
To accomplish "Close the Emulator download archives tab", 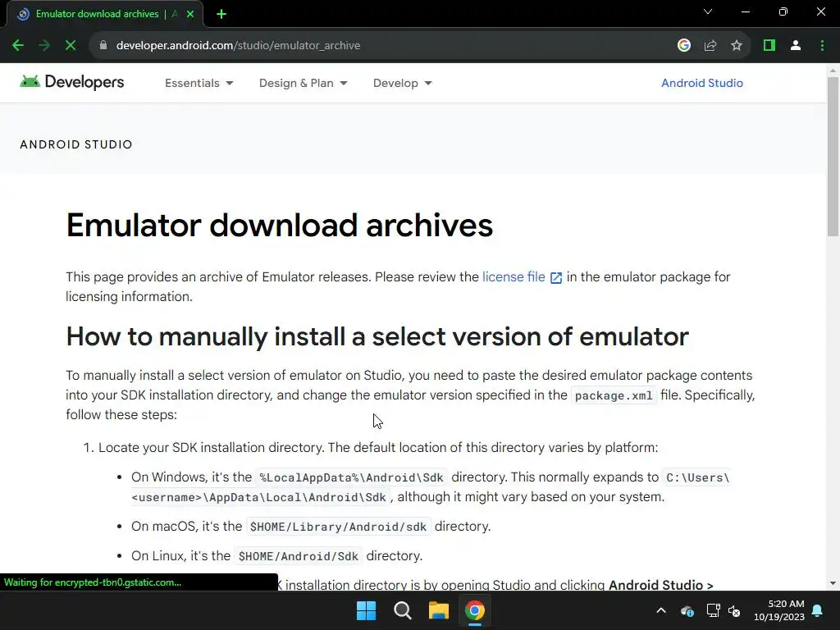I will [x=190, y=14].
